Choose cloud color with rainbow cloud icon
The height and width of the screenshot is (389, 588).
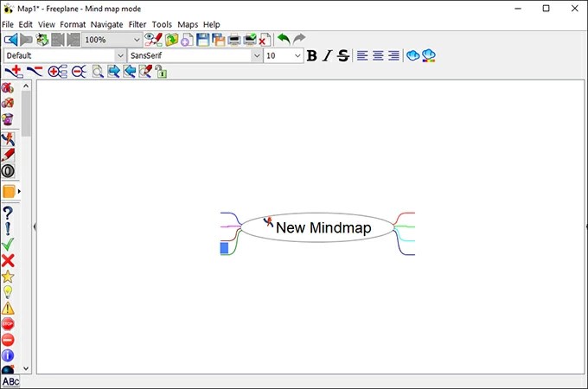[x=429, y=56]
